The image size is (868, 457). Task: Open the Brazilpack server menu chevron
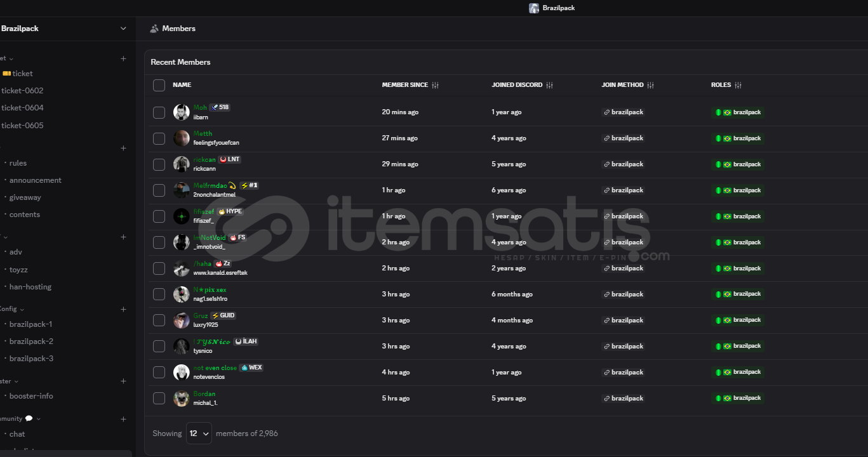(123, 29)
